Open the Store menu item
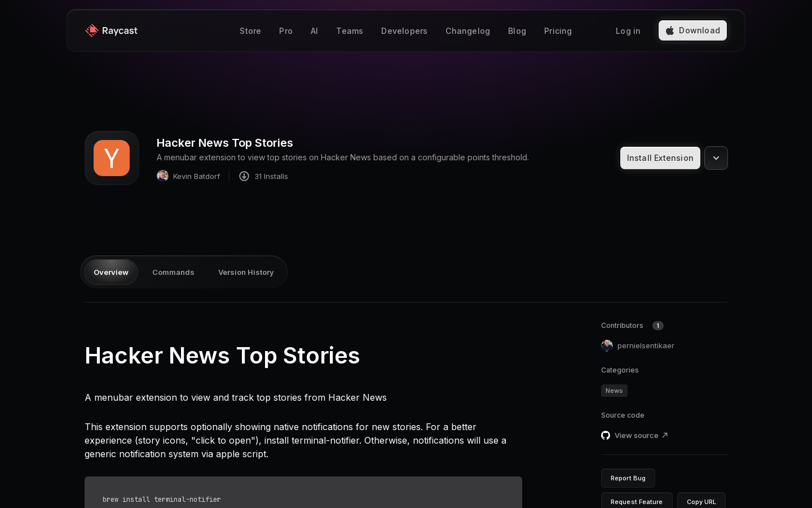 [x=250, y=31]
